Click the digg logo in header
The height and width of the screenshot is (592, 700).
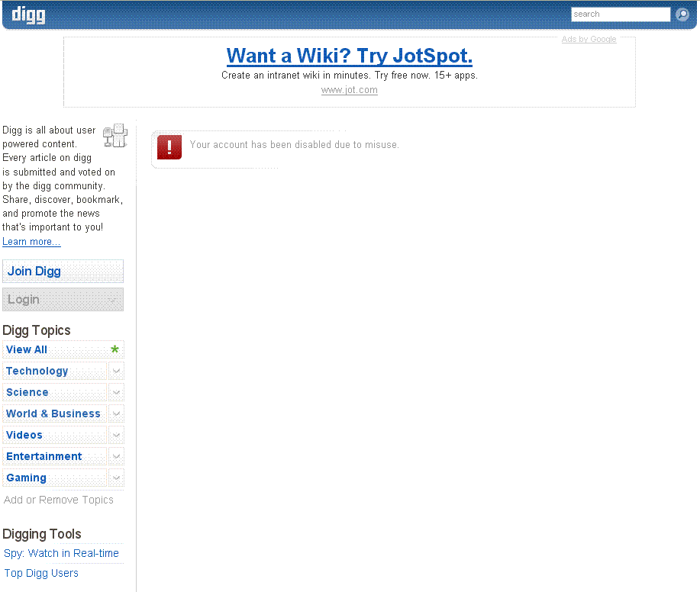click(28, 14)
